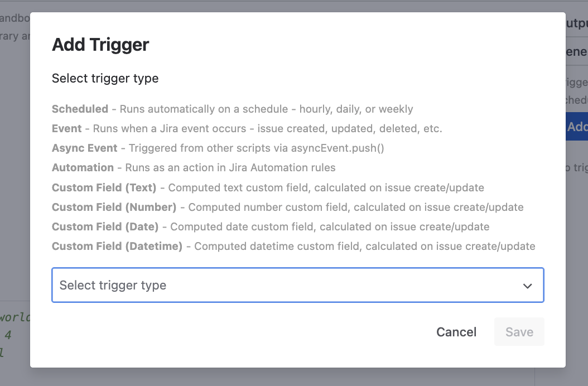Click the Custom Field (Text) label
Image resolution: width=588 pixels, height=386 pixels.
tap(104, 187)
